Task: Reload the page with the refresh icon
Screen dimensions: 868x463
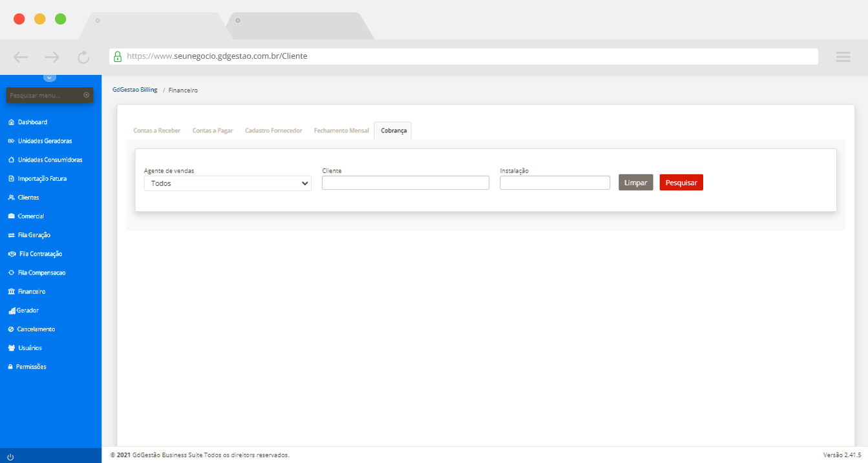Action: click(x=83, y=57)
